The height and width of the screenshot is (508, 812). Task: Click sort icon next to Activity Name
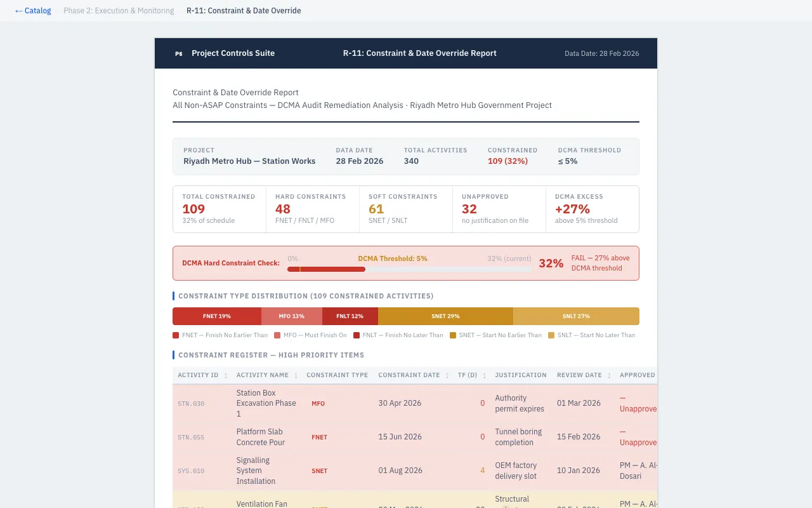tap(296, 376)
